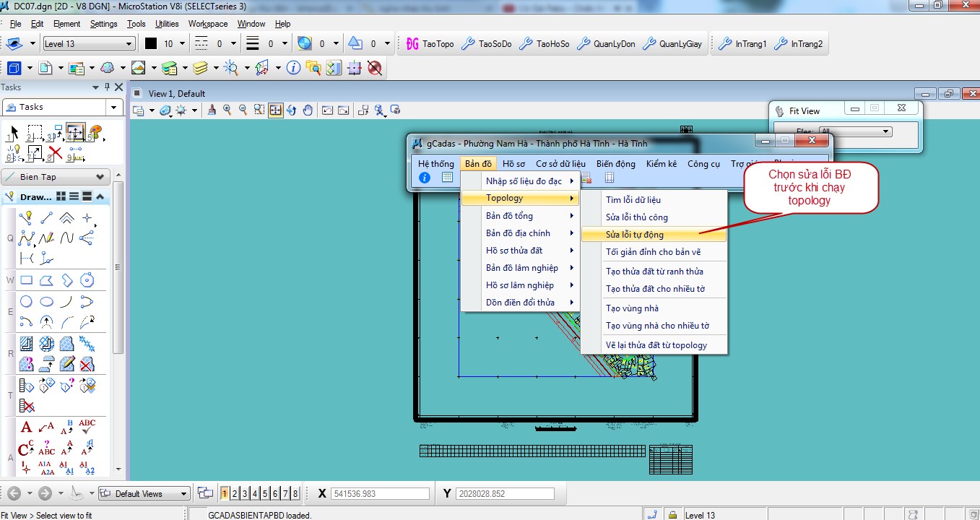Click the red X Delete Element tool
The height and width of the screenshot is (520, 980).
pos(55,153)
